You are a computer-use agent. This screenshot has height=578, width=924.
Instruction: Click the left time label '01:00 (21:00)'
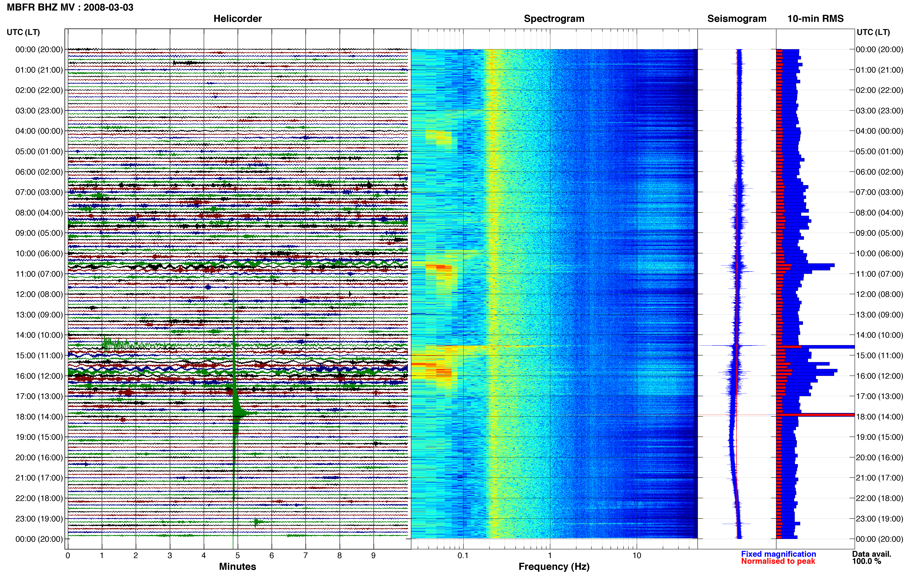pyautogui.click(x=39, y=70)
